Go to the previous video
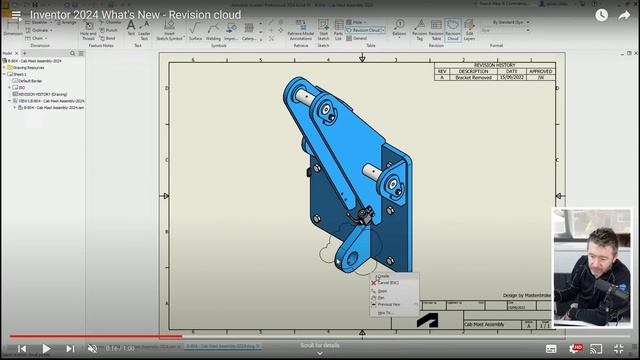Screen dimensions: 640x360 point(22,349)
